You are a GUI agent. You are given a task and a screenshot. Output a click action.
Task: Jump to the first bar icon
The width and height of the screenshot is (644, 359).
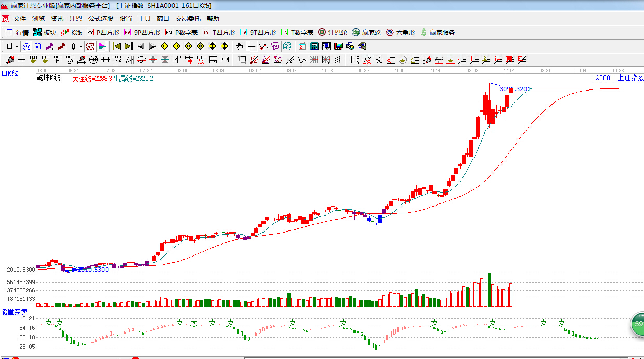point(117,46)
